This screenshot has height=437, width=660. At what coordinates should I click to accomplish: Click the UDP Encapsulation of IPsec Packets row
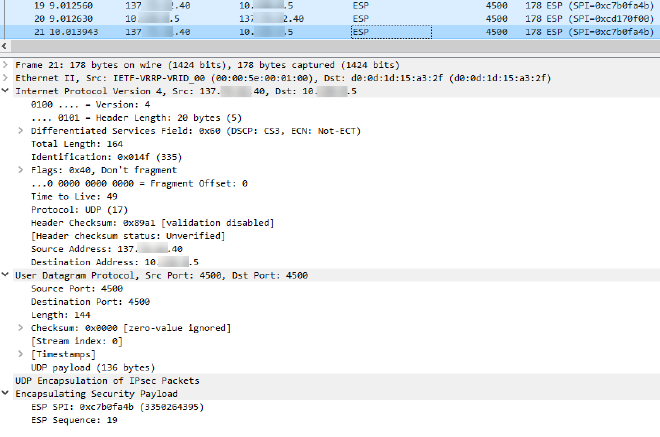click(x=107, y=381)
